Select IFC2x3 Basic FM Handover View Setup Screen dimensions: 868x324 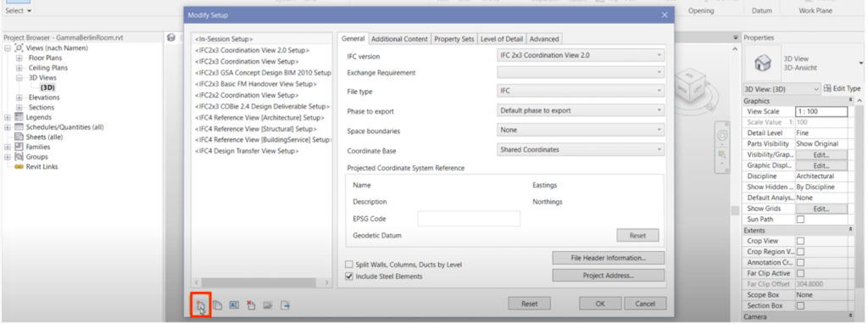(256, 84)
